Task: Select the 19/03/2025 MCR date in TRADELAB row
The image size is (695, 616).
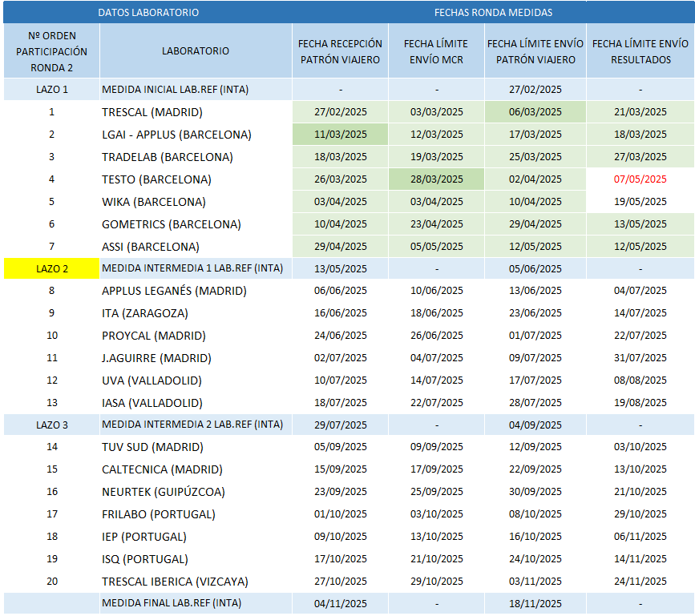Action: coord(437,157)
